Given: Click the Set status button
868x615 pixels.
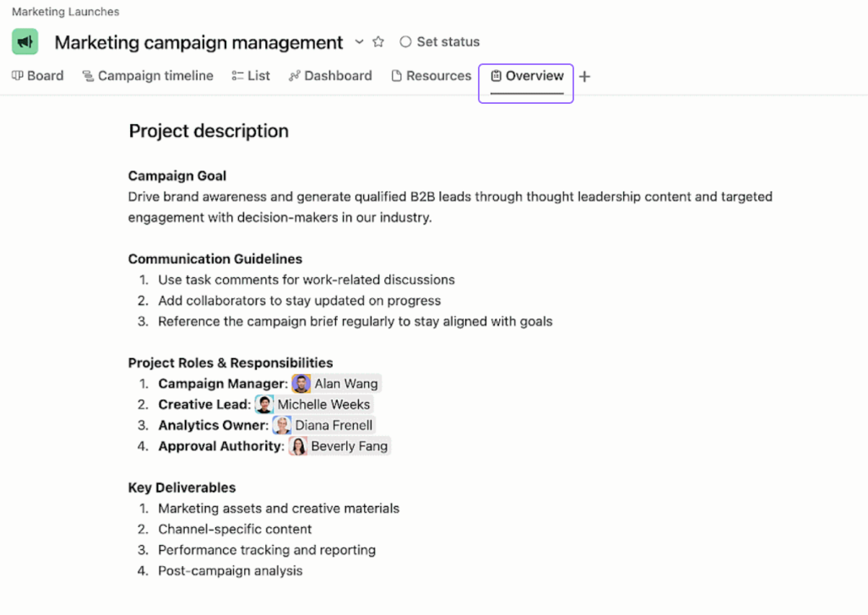Looking at the screenshot, I should [x=439, y=41].
